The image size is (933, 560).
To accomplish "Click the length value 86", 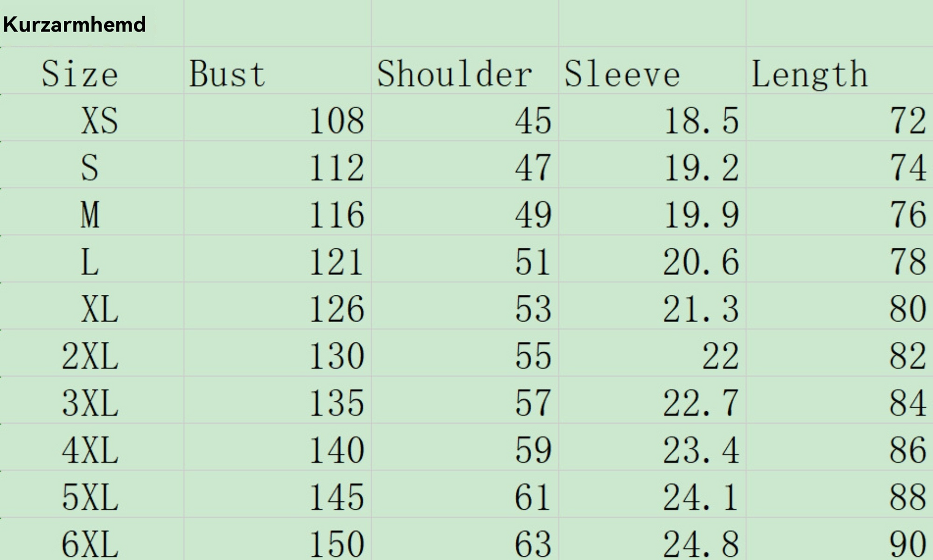I will (840, 448).
